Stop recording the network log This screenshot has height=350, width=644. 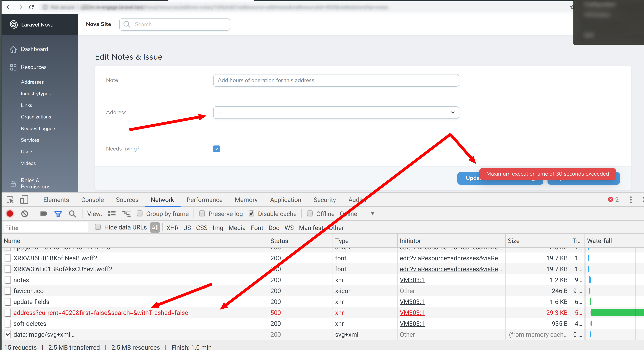10,214
